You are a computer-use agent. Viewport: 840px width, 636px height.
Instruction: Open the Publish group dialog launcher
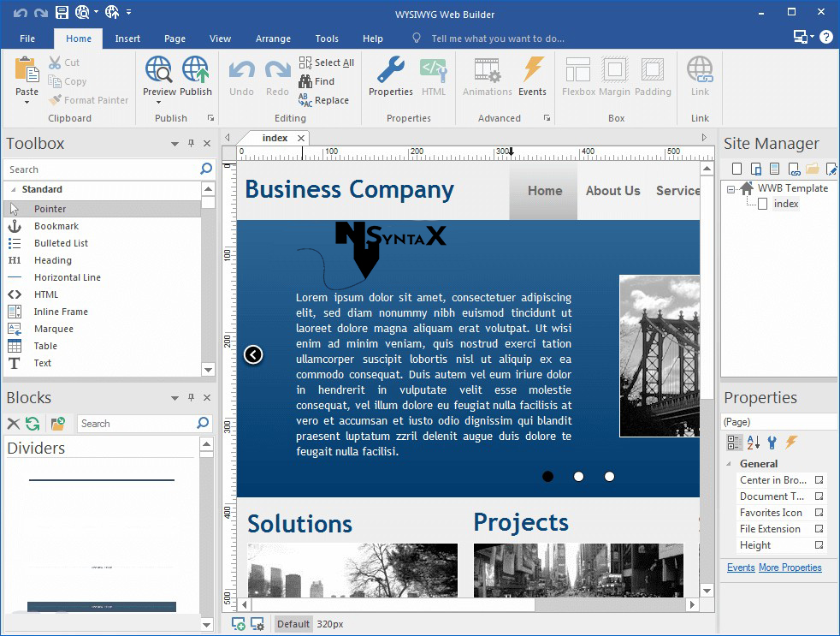point(210,118)
